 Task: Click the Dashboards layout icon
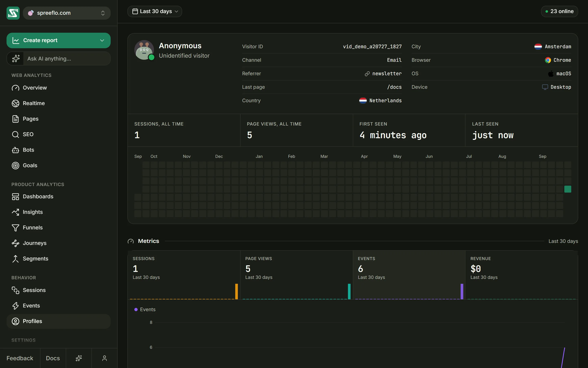tap(15, 196)
